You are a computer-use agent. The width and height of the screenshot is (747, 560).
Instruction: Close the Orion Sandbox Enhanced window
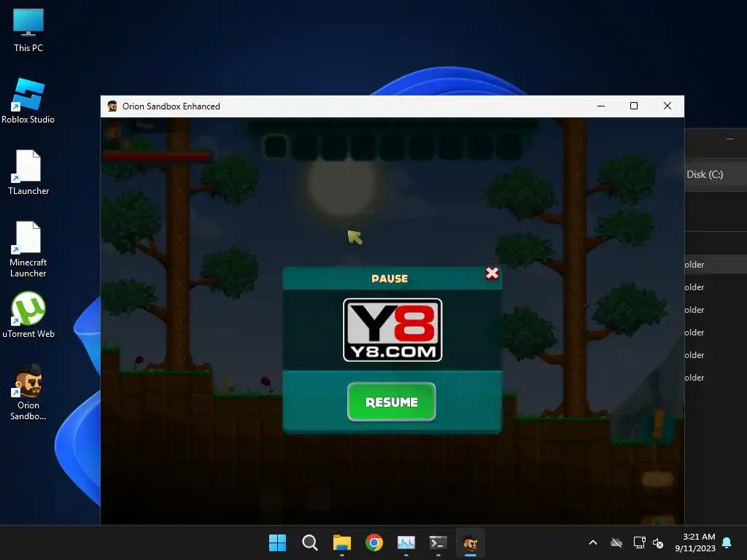click(667, 106)
